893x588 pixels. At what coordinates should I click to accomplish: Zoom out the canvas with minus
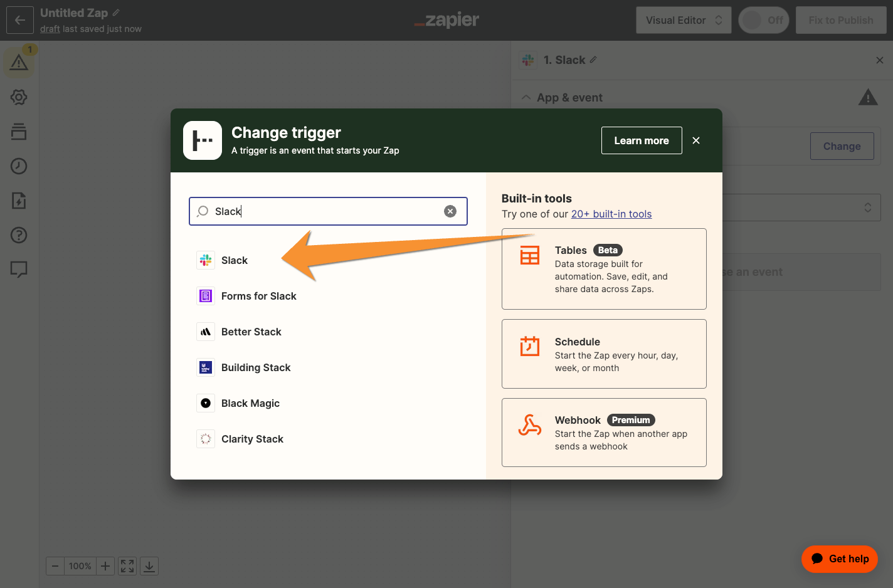pos(55,566)
